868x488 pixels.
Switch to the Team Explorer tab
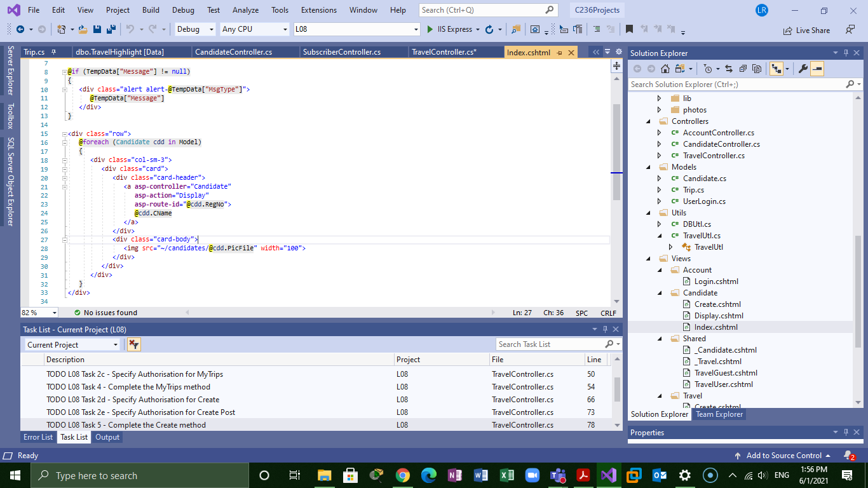click(x=719, y=414)
